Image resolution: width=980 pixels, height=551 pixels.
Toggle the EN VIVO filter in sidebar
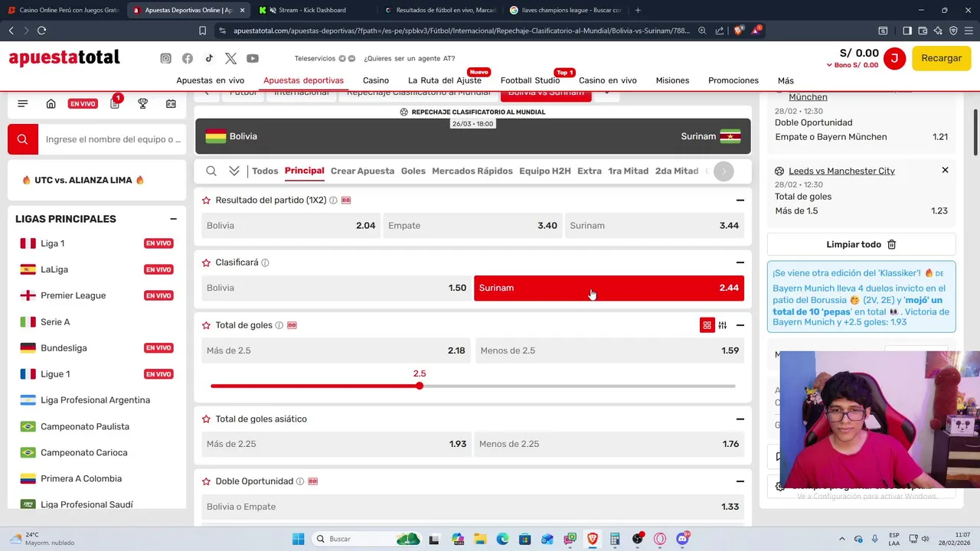(x=83, y=103)
